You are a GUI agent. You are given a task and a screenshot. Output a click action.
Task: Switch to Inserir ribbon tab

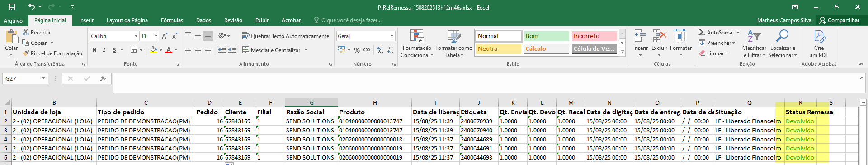point(86,20)
